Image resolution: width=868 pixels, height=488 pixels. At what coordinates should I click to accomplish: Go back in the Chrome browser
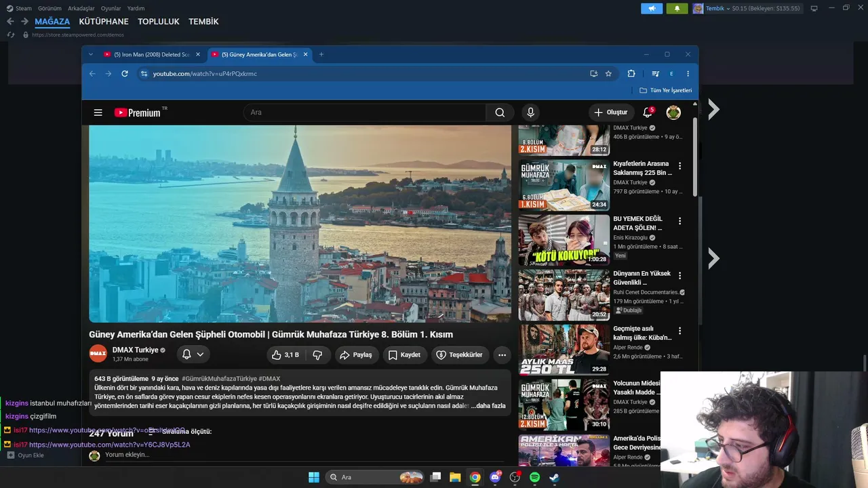click(93, 74)
